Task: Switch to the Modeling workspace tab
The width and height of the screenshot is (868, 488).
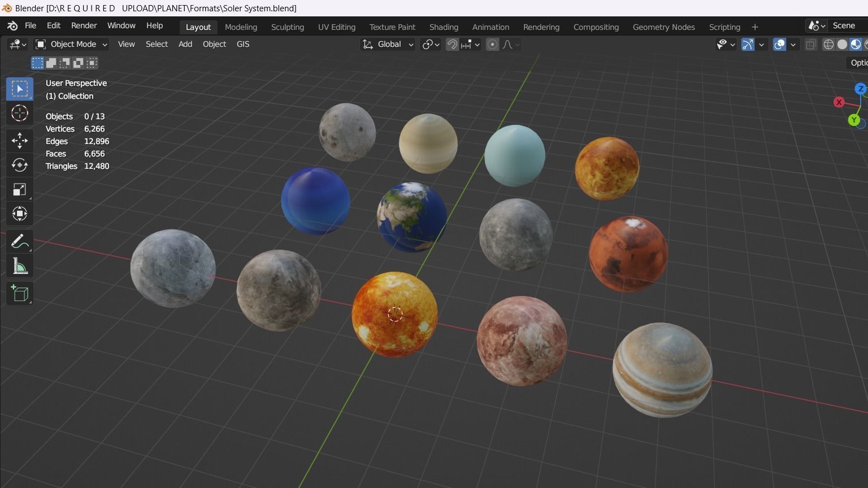Action: click(241, 27)
